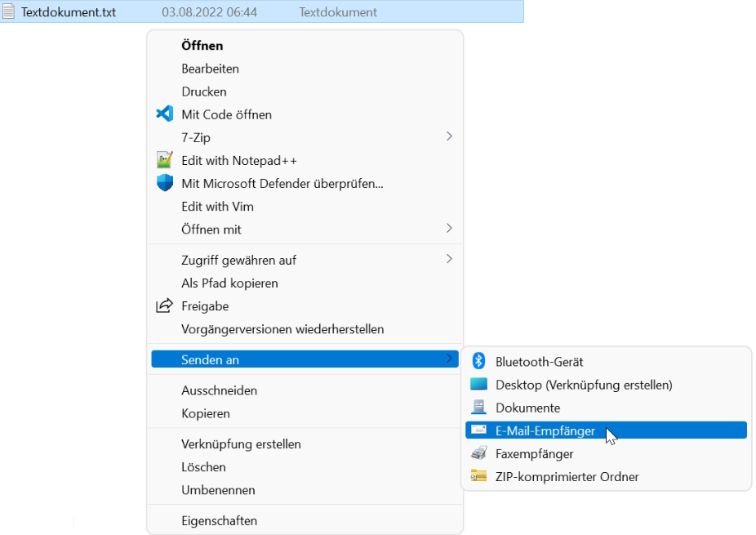Expand the Öffnen mit submenu

click(x=449, y=230)
